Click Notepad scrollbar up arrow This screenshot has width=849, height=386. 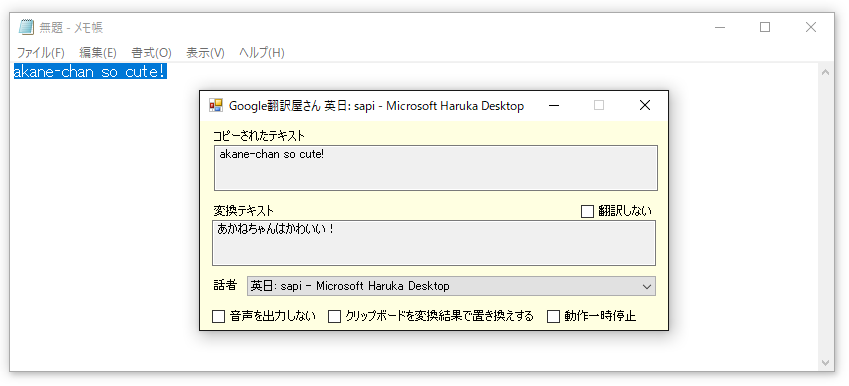(x=825, y=72)
